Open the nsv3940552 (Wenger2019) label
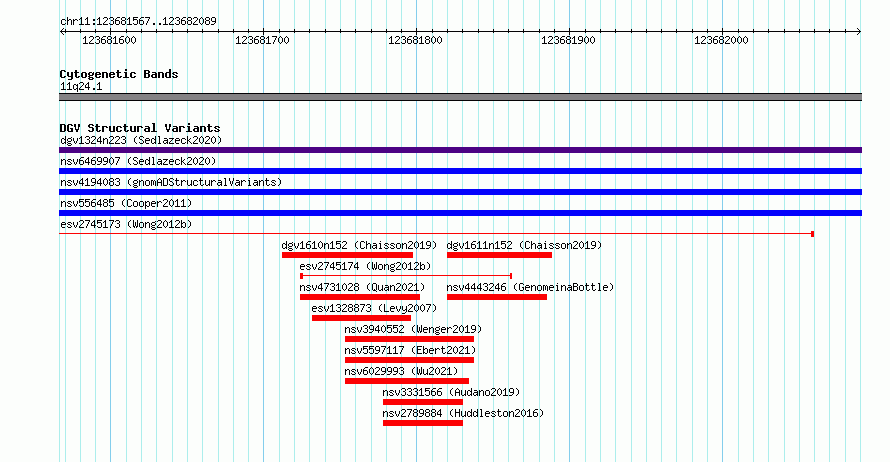 (x=413, y=329)
